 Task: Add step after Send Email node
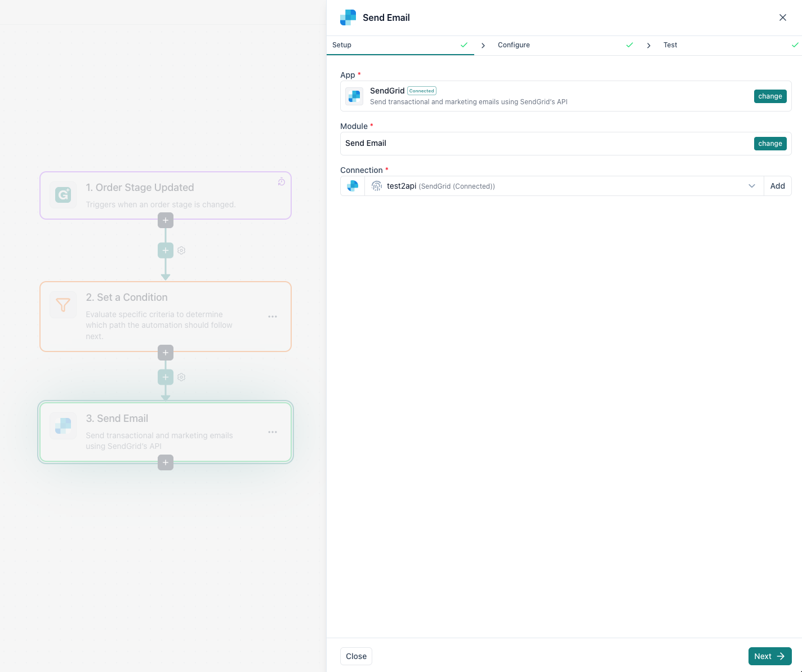click(166, 463)
